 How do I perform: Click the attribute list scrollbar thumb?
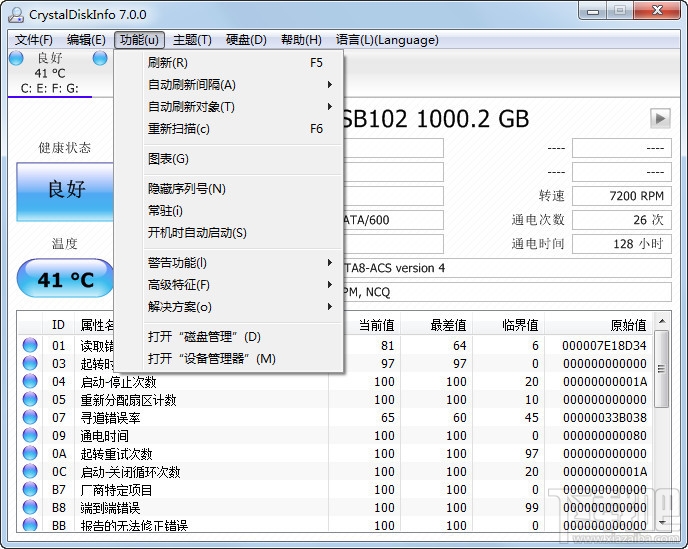[662, 369]
